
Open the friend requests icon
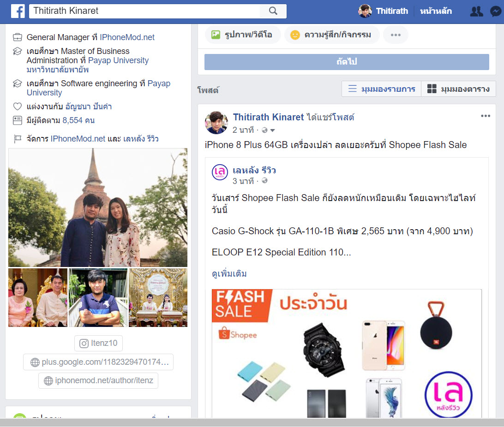tap(476, 11)
